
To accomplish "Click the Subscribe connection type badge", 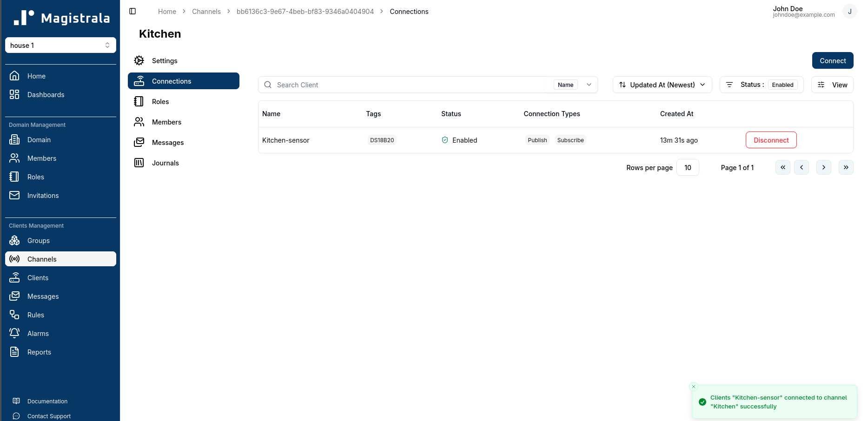I will (x=570, y=140).
